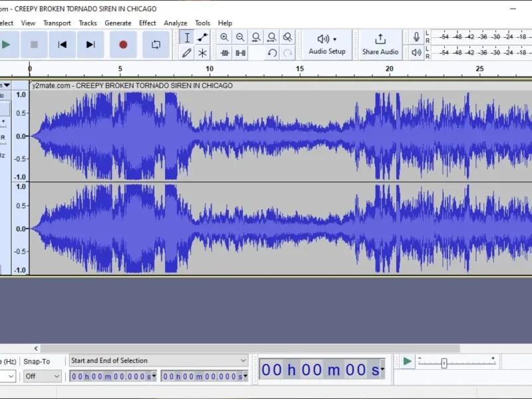Click the Undo arrow icon
This screenshot has width=532, height=399.
pyautogui.click(x=272, y=53)
